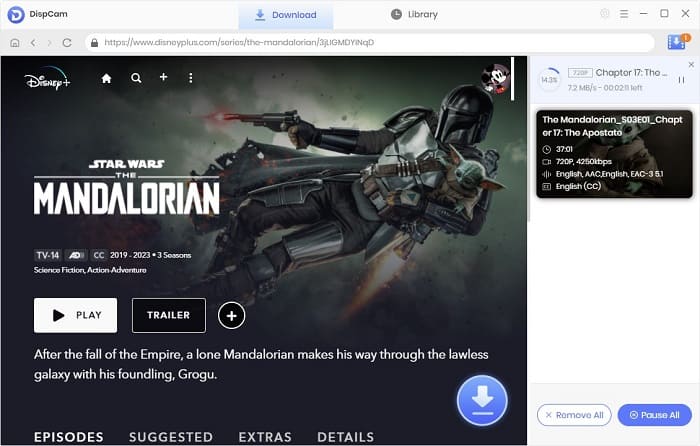The image size is (700, 446).
Task: Close the download queue panel
Action: click(x=691, y=65)
